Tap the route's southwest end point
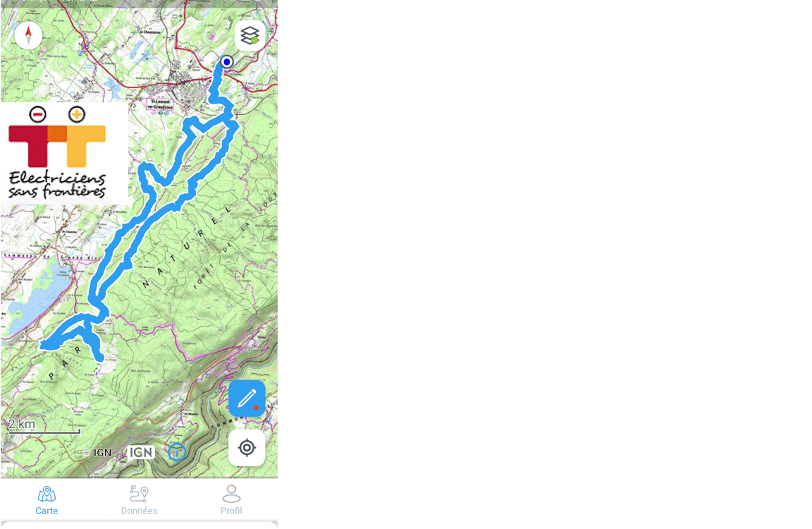The height and width of the screenshot is (529, 812). pyautogui.click(x=44, y=345)
